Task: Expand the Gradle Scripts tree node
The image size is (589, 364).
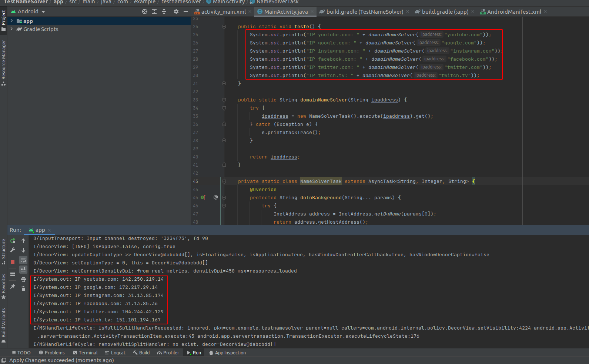Action: (x=11, y=29)
